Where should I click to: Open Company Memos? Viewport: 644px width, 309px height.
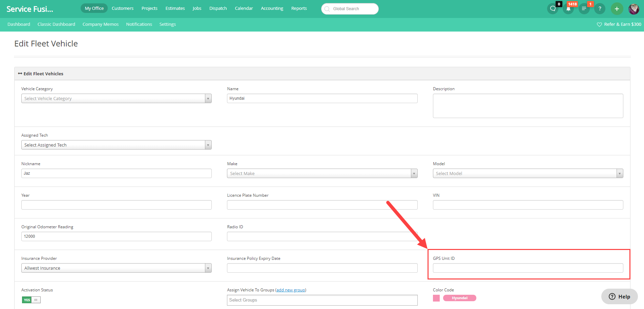(x=101, y=24)
